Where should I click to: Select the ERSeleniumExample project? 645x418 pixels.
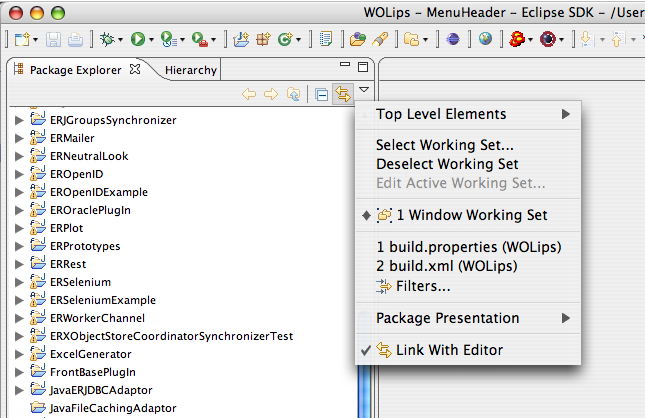point(103,300)
